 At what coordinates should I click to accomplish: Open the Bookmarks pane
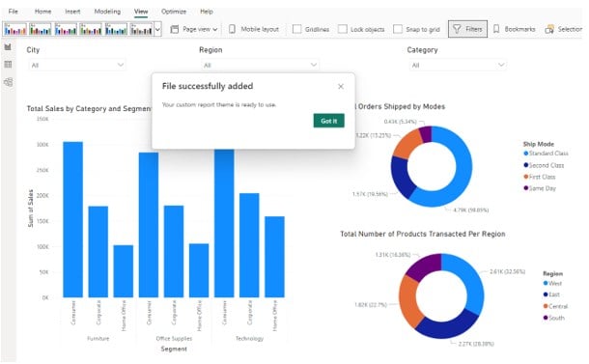(x=514, y=29)
